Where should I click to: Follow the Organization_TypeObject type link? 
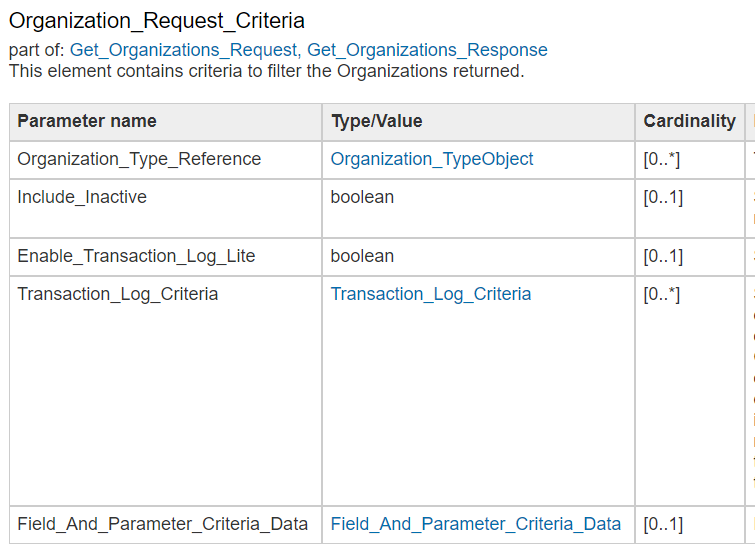[432, 159]
